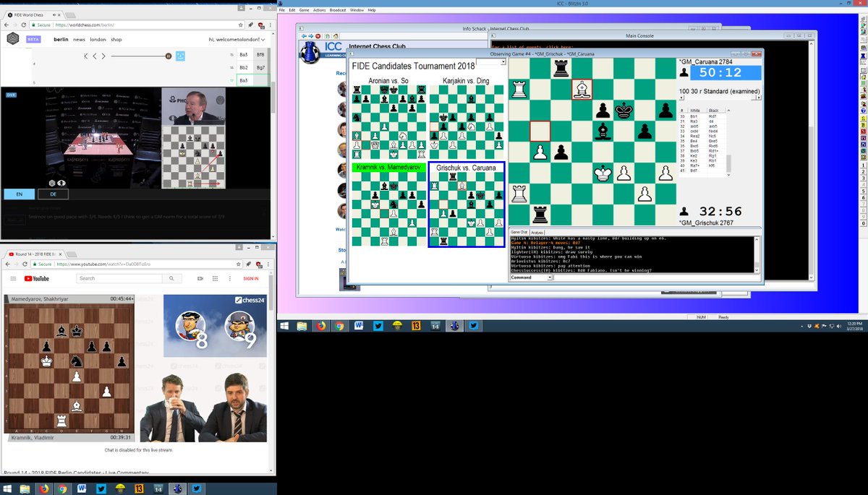Open the london link on worldchess
This screenshot has width=868, height=495.
98,40
